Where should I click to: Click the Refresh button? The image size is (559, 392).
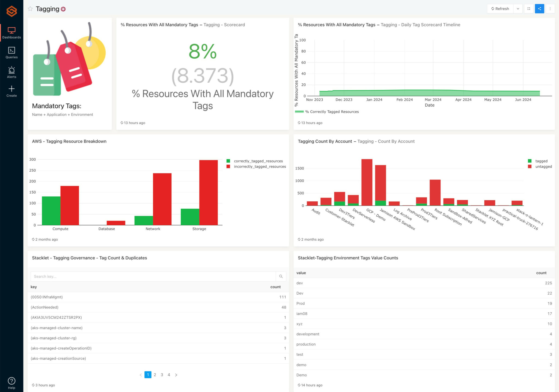click(x=500, y=9)
